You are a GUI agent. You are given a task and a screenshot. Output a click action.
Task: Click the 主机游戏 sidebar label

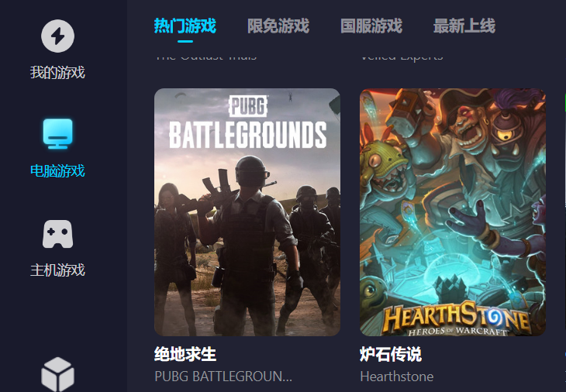click(57, 270)
